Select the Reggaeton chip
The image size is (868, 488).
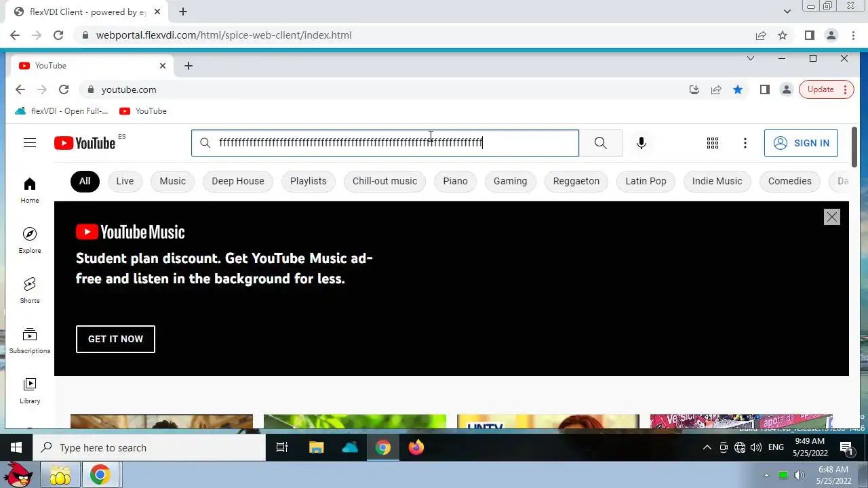(576, 181)
